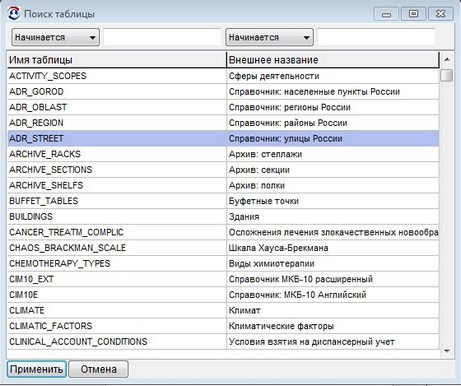Select the highlighted ADR_STREET row
This screenshot has height=386, width=461.
(223, 138)
